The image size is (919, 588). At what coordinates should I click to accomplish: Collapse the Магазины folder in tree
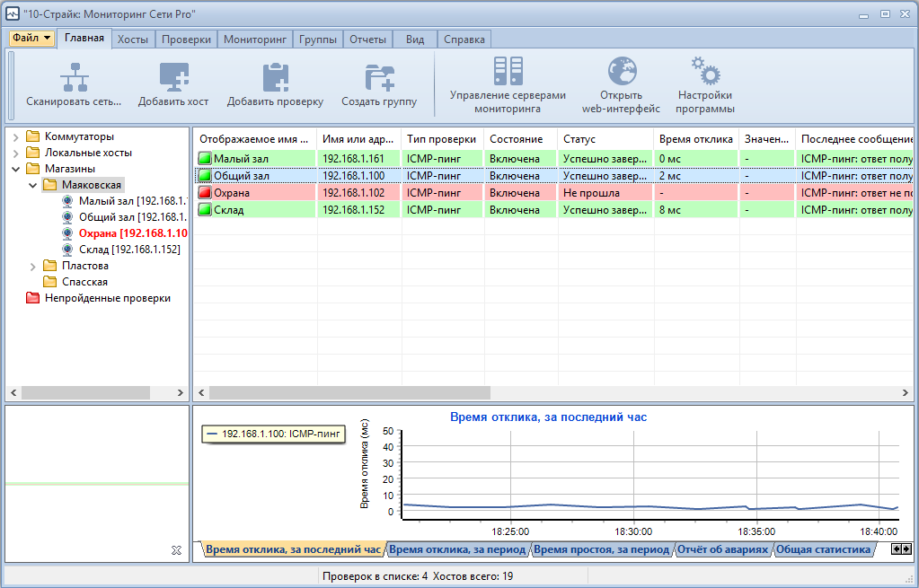click(16, 169)
